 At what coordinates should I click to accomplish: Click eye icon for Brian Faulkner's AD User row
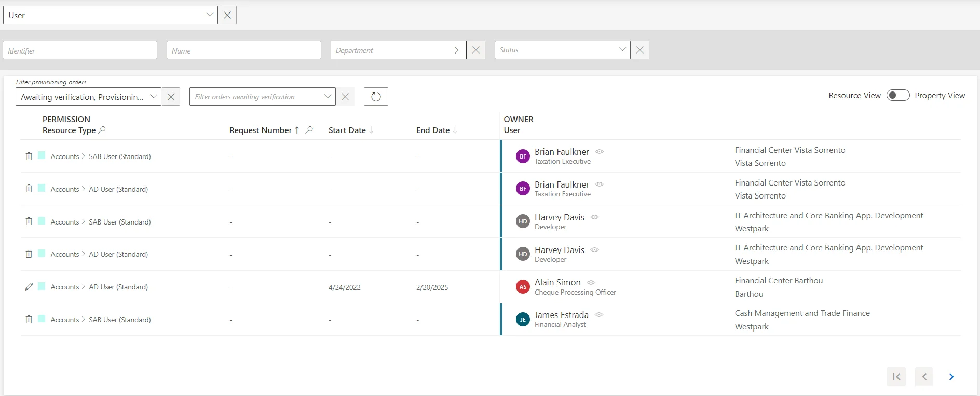pos(600,184)
